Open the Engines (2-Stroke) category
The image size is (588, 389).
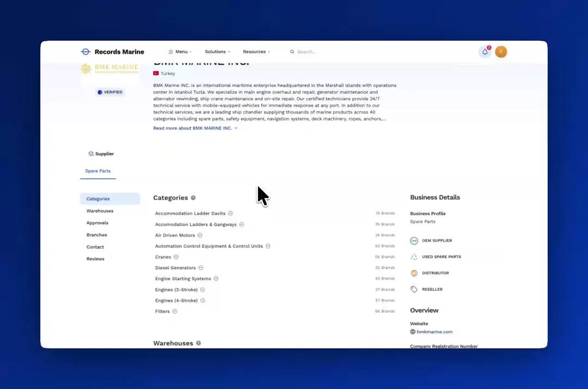click(x=176, y=289)
